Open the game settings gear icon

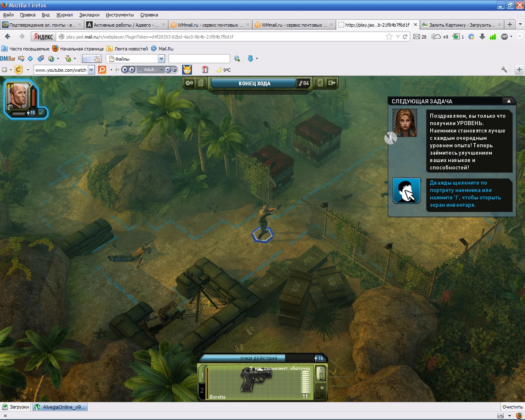[189, 83]
